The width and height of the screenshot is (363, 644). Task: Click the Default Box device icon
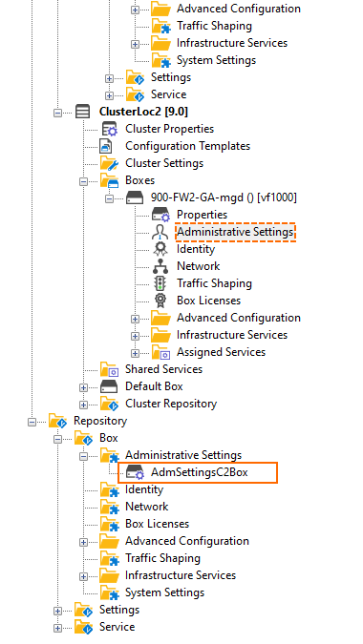click(109, 387)
